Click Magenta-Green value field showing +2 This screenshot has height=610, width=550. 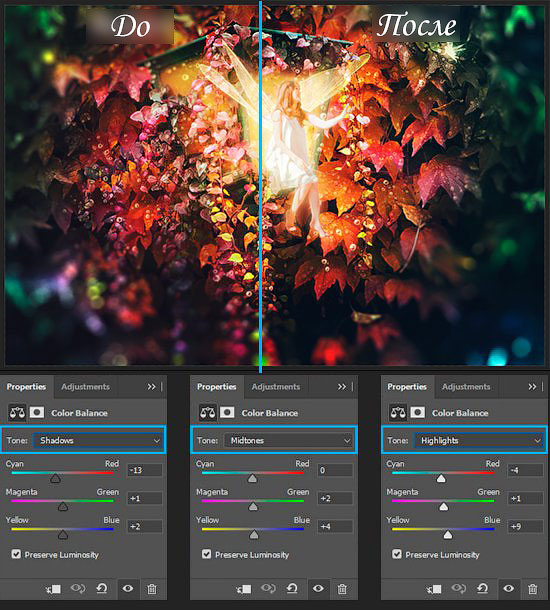335,498
